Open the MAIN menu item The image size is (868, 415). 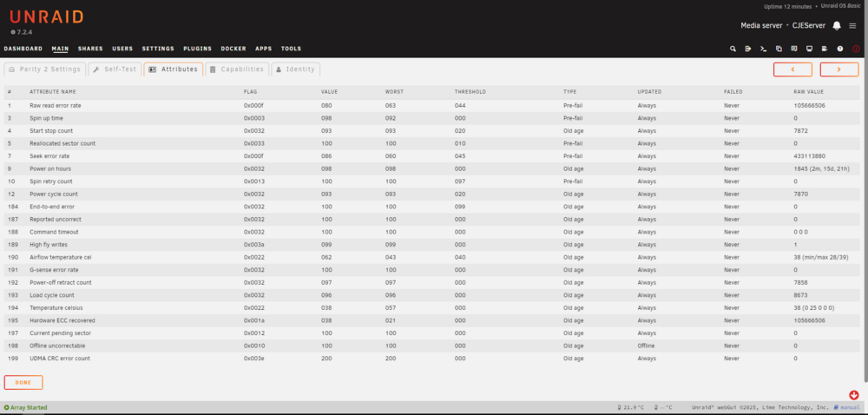tap(61, 49)
